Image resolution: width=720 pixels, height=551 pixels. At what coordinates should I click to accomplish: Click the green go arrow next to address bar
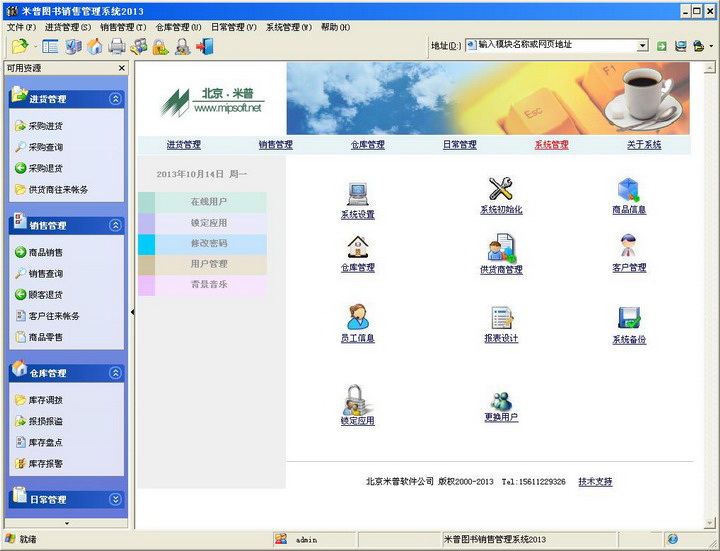click(x=661, y=46)
